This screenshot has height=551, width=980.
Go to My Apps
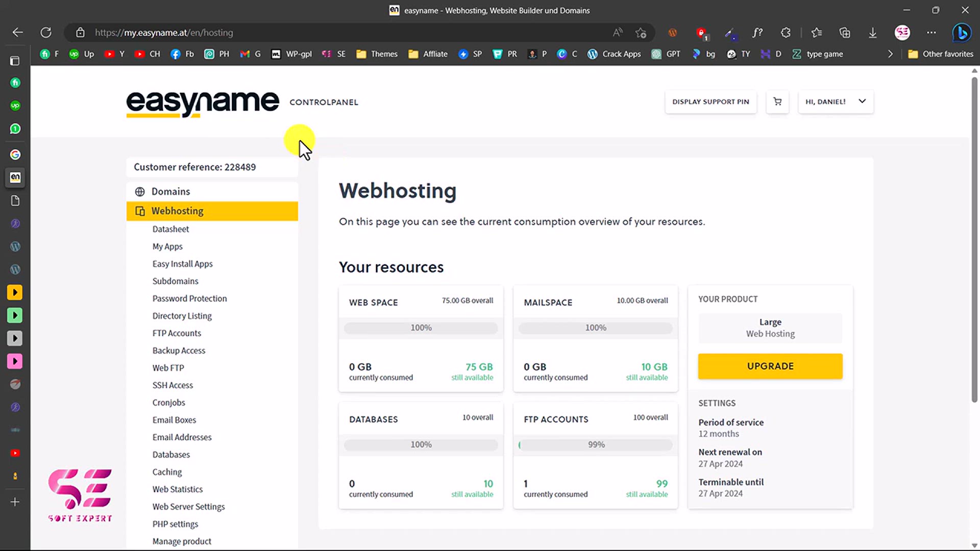coord(167,247)
